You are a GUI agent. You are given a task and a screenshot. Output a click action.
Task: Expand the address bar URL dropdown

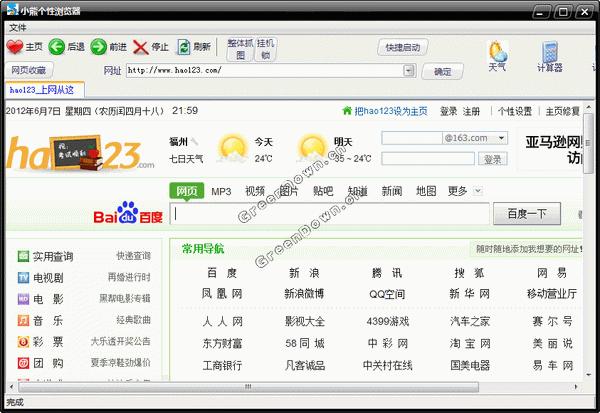(409, 70)
